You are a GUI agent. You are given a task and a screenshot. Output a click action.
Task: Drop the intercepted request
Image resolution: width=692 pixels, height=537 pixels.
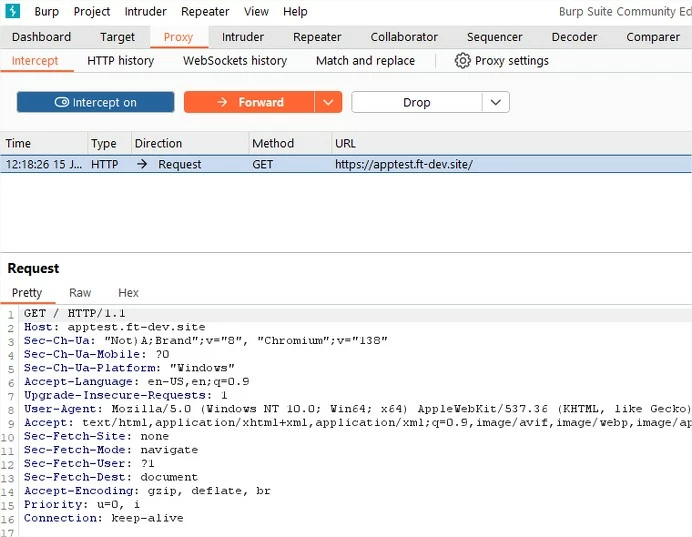coord(417,102)
